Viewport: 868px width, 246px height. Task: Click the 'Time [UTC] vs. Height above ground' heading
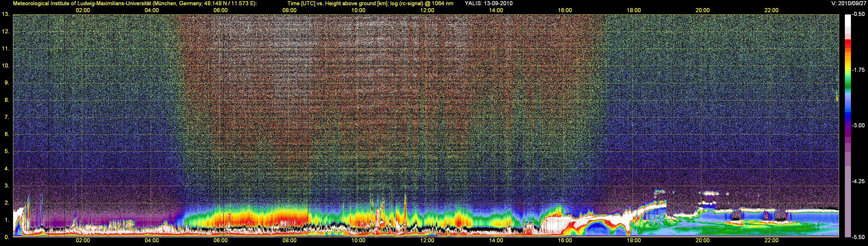coord(370,3)
